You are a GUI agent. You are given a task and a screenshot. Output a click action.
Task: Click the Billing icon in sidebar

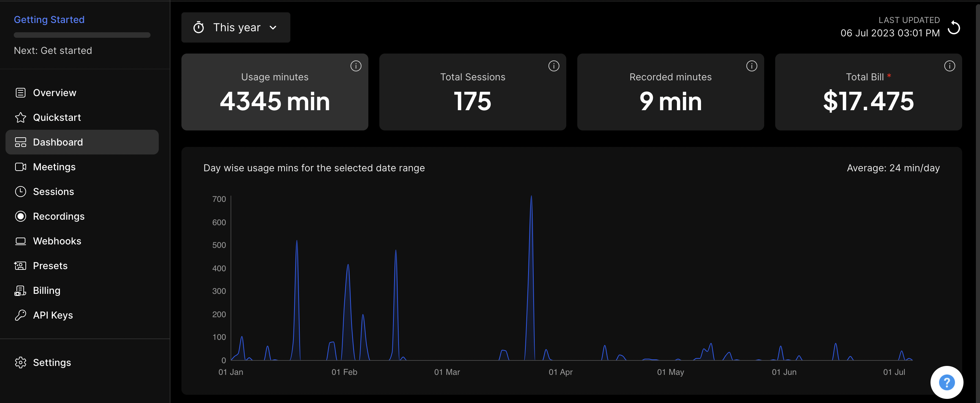click(20, 290)
